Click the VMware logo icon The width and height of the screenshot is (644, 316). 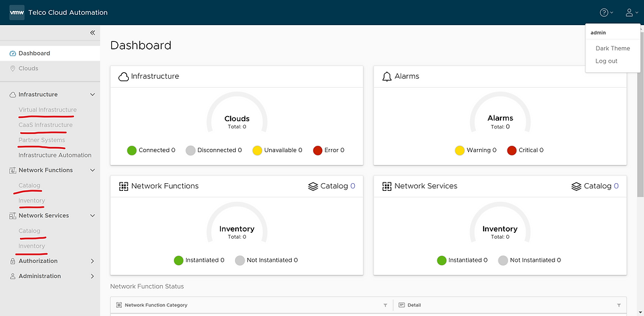point(17,12)
